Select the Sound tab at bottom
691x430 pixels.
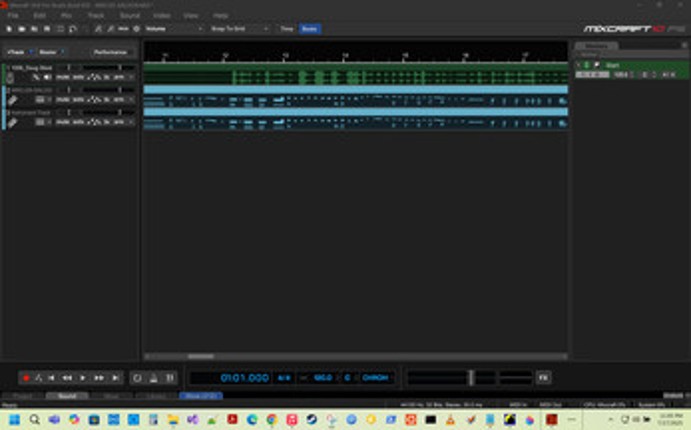click(x=67, y=396)
